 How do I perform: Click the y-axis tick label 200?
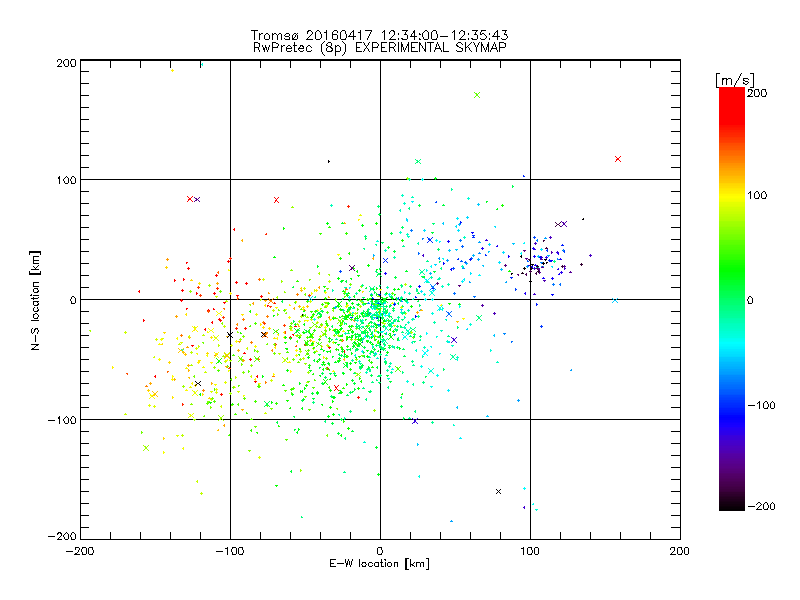66,63
